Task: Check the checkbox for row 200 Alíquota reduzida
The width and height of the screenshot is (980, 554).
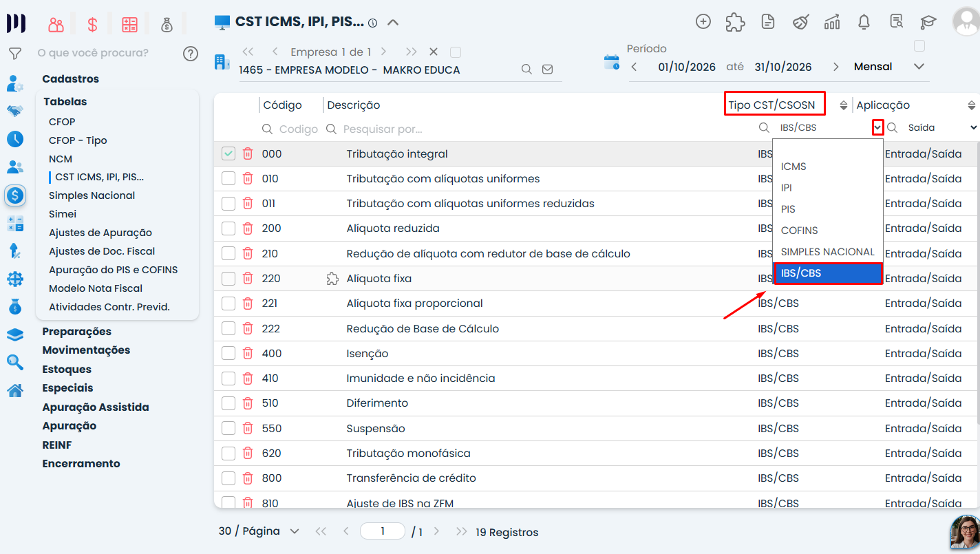Action: [228, 228]
